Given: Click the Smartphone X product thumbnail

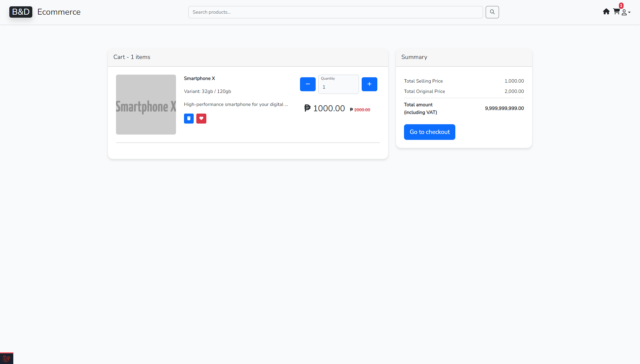Looking at the screenshot, I should tap(146, 105).
